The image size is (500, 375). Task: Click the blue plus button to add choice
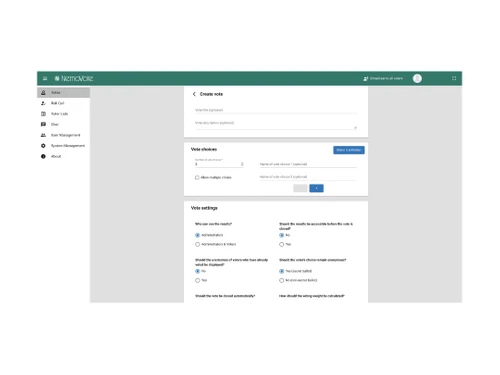[x=316, y=188]
